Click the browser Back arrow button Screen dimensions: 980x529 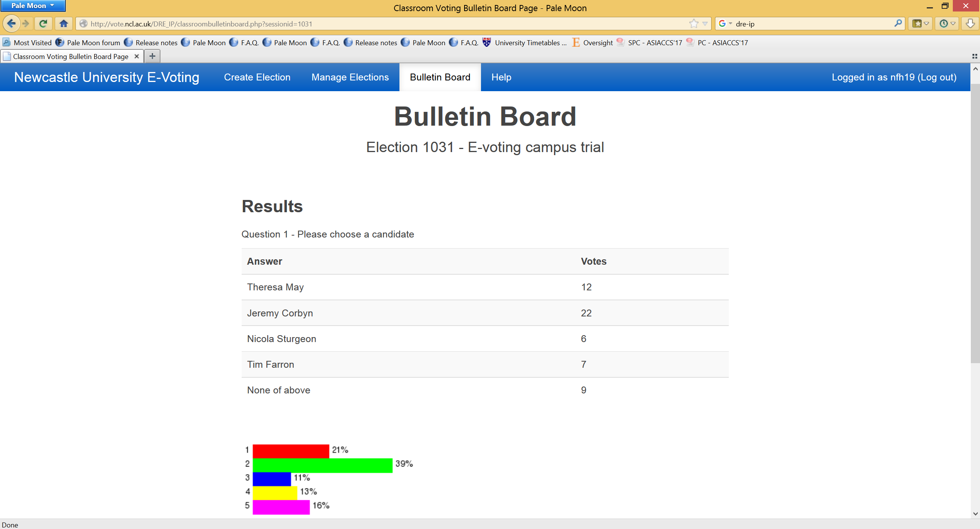pos(11,24)
